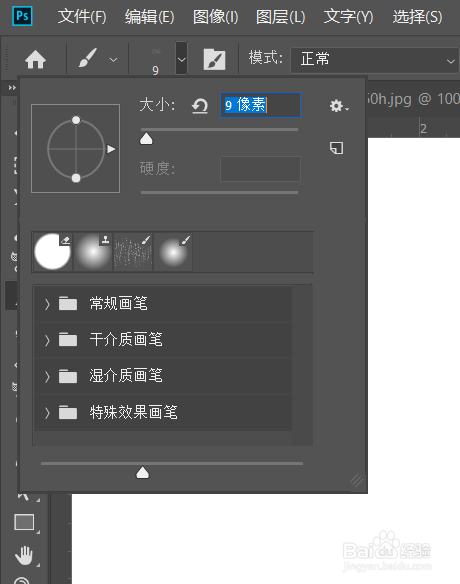Screen dimensions: 460x584
Task: Open brush picker gear settings menu
Action: coord(339,106)
